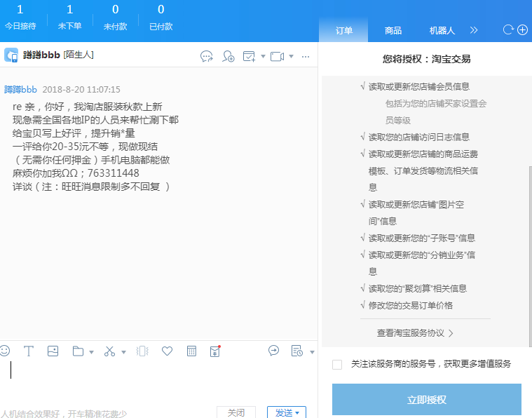Click the 立即授权 authorize button
Image resolution: width=532 pixels, height=418 pixels.
tap(426, 399)
